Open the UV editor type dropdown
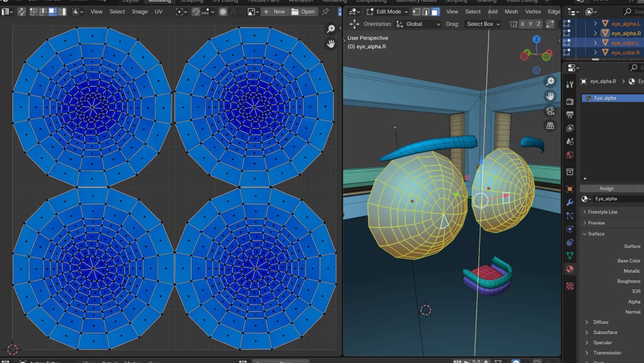 coord(7,12)
